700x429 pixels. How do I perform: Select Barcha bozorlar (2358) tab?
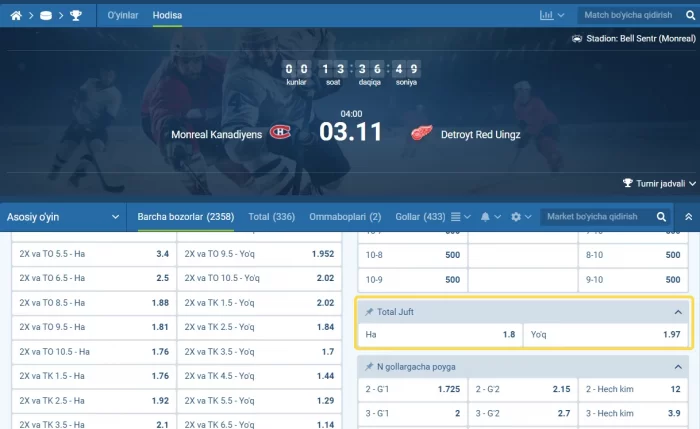pos(186,217)
